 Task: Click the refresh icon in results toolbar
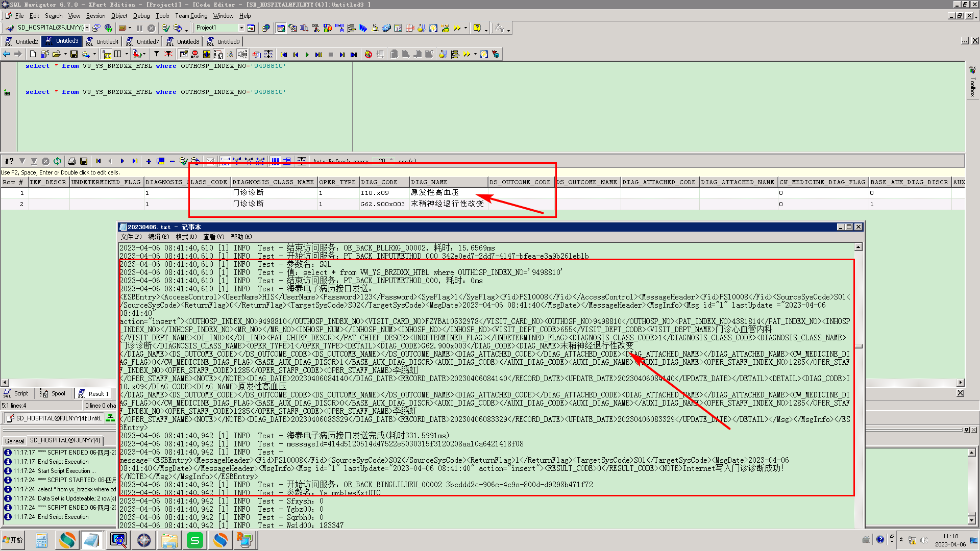(x=58, y=161)
